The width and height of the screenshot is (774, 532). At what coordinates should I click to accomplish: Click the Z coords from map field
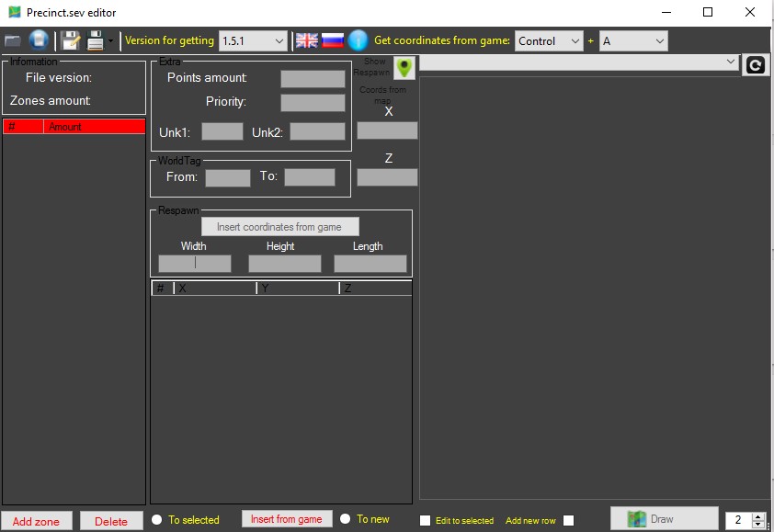click(x=388, y=177)
